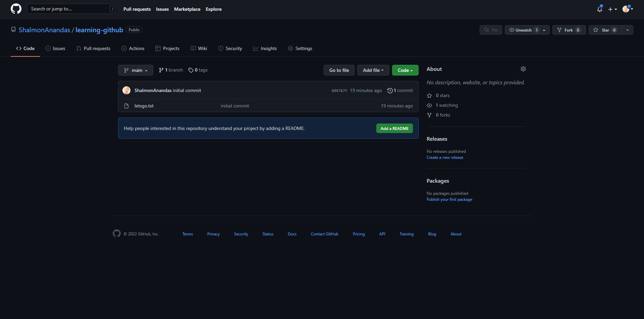Click the About section settings gear

pyautogui.click(x=523, y=69)
